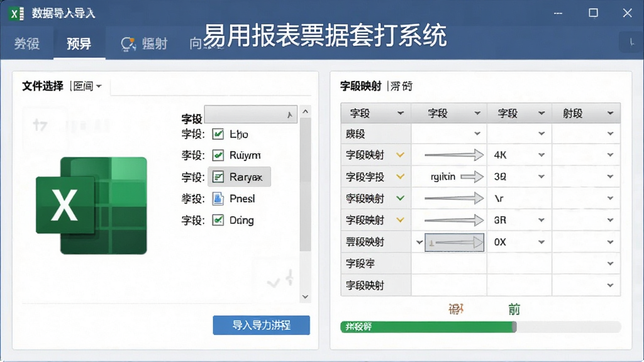Click the Excel icon in the title bar
644x362 pixels.
click(16, 14)
